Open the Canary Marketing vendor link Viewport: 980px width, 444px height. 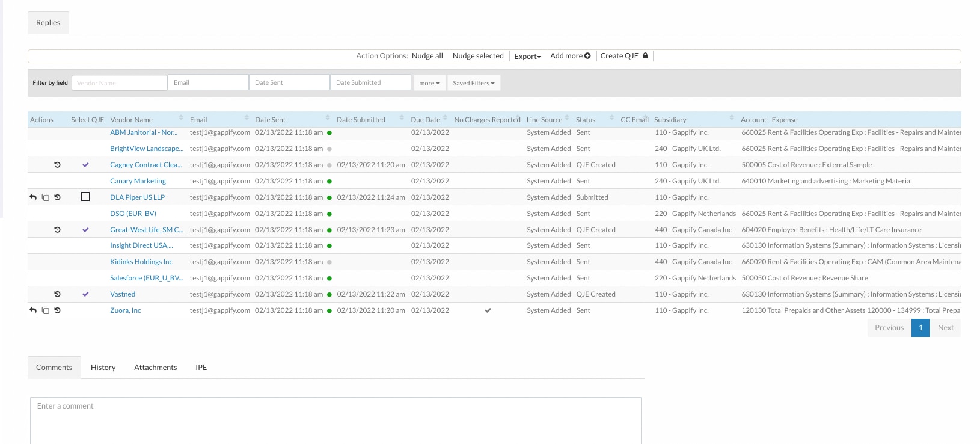(x=138, y=181)
